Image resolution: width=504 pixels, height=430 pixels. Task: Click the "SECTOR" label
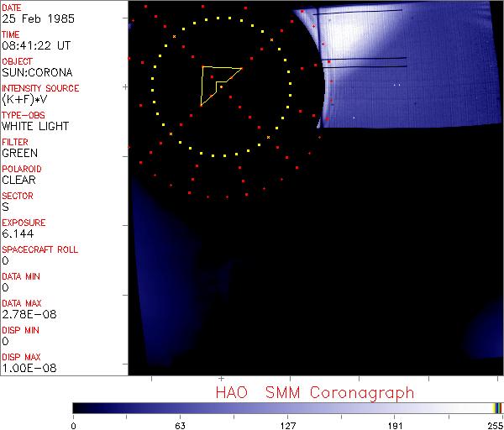17,196
